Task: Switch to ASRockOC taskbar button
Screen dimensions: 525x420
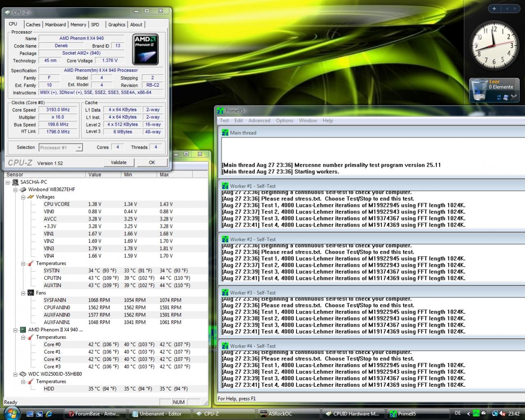Action: (x=288, y=413)
